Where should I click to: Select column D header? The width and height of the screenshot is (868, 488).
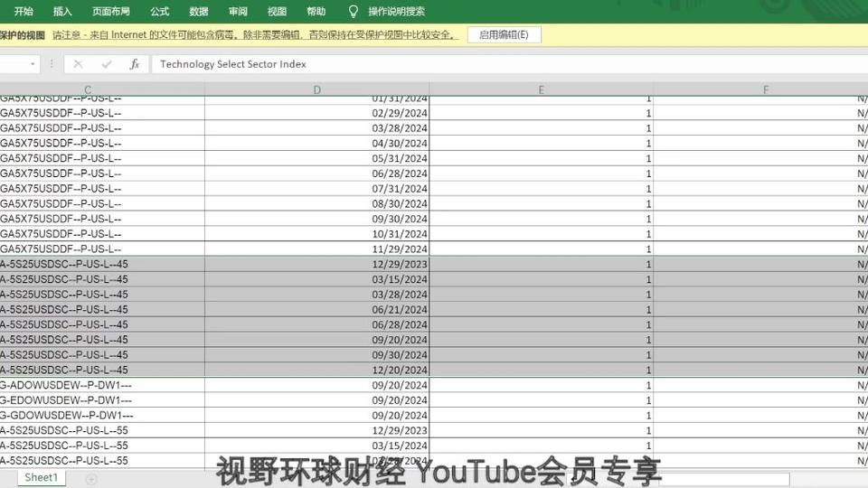[x=316, y=89]
